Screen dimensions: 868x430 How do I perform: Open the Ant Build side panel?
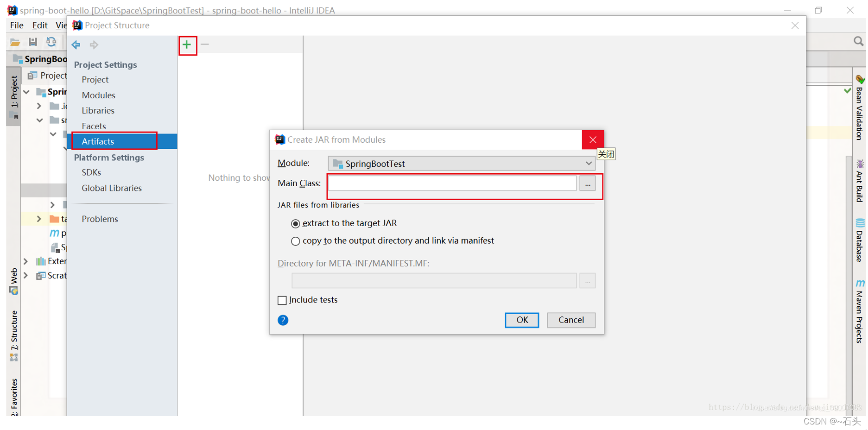[860, 181]
